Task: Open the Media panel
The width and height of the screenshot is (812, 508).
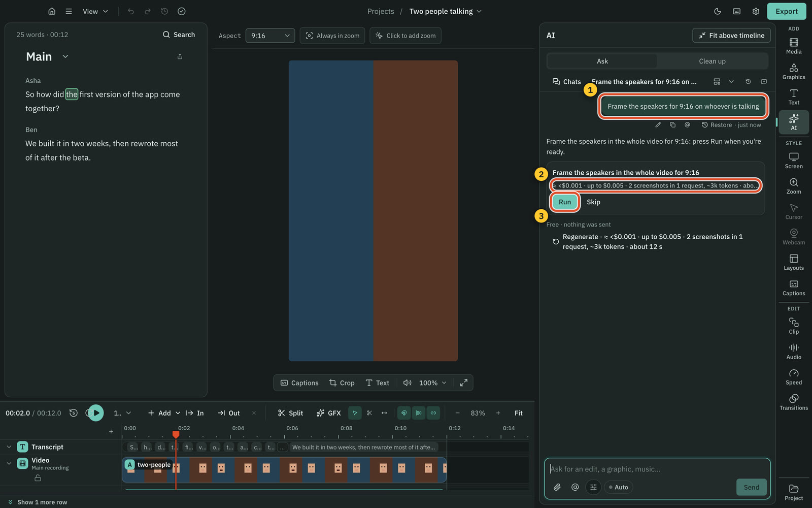Action: pos(794,46)
